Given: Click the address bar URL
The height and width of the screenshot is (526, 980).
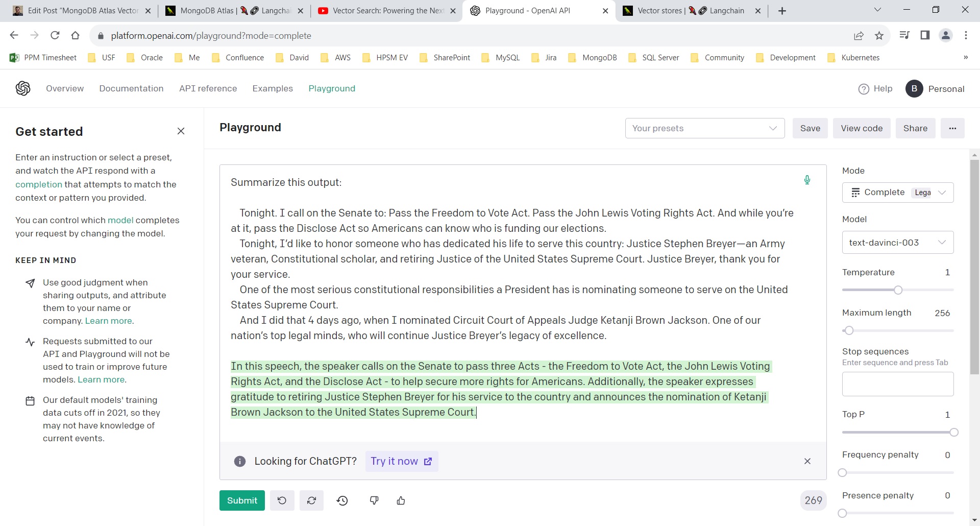Looking at the screenshot, I should coord(211,36).
